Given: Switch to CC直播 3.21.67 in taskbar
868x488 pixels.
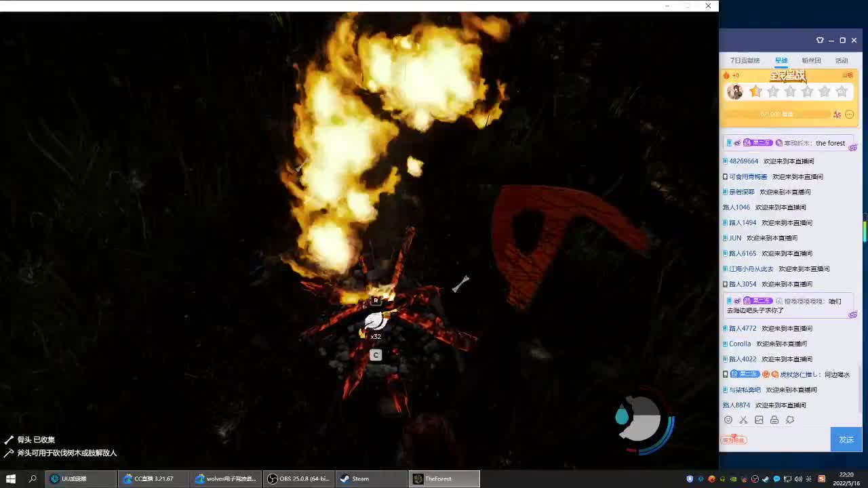Looking at the screenshot, I should (x=153, y=479).
